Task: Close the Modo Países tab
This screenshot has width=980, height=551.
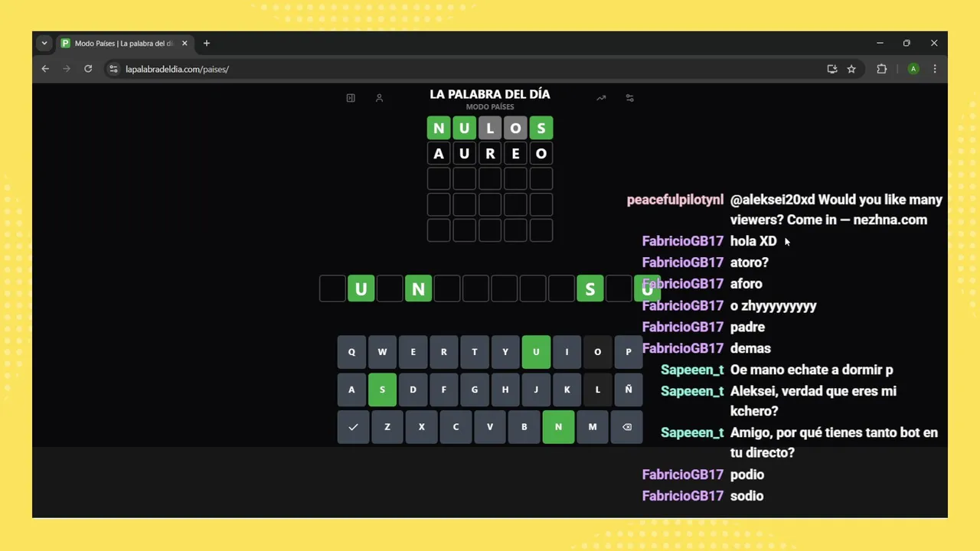Action: pos(185,44)
